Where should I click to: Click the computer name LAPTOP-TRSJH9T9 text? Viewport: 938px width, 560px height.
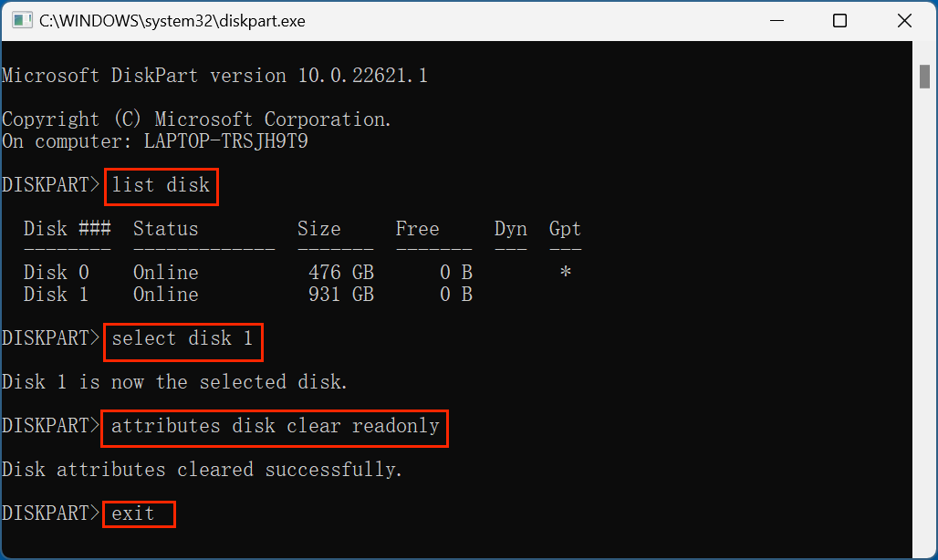[x=224, y=140]
